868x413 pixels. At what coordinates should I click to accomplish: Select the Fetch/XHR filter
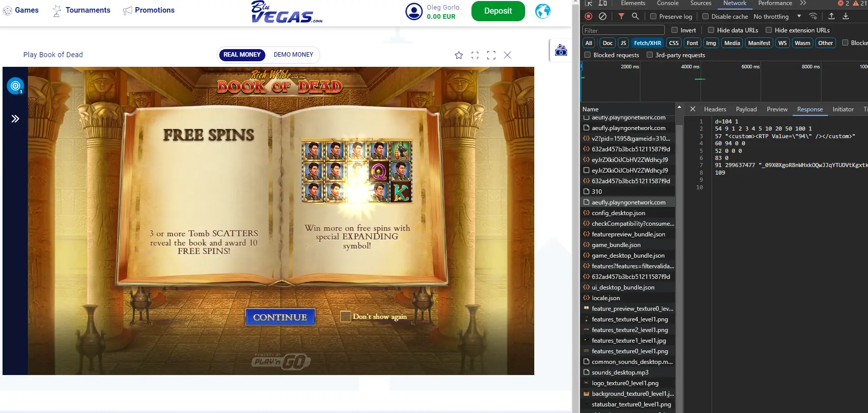[x=647, y=43]
